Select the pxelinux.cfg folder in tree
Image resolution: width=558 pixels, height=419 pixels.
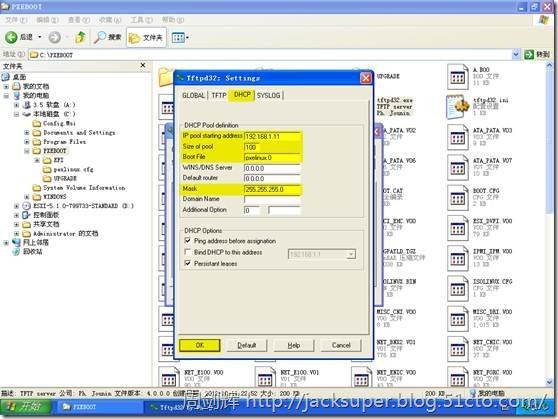coord(68,169)
